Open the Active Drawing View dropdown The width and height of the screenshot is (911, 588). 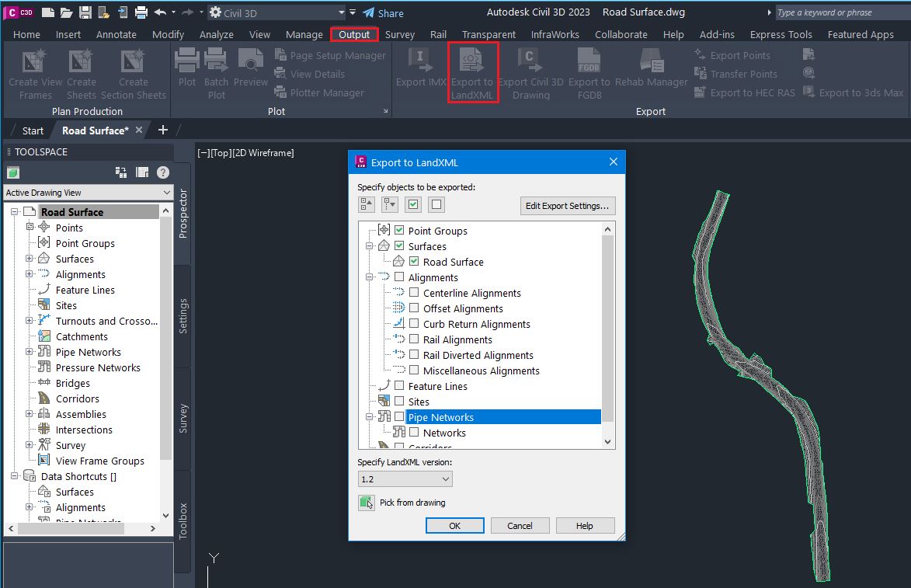point(89,193)
